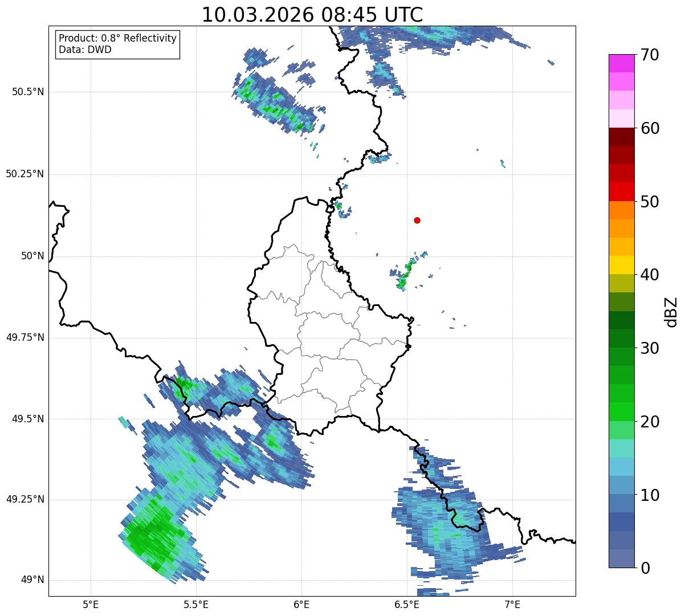
Task: Pick the bright red colorbar swatch above 50
Action: coord(622,191)
